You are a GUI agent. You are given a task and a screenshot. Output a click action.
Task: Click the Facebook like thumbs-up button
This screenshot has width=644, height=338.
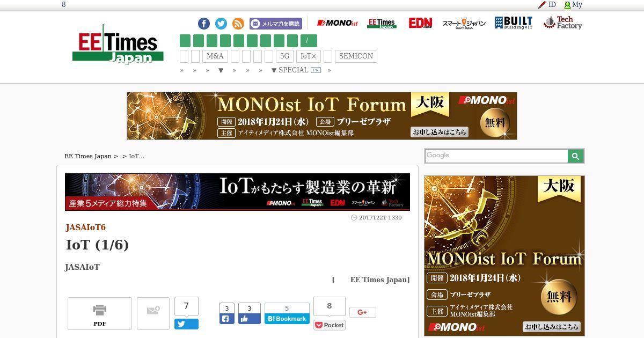click(250, 319)
